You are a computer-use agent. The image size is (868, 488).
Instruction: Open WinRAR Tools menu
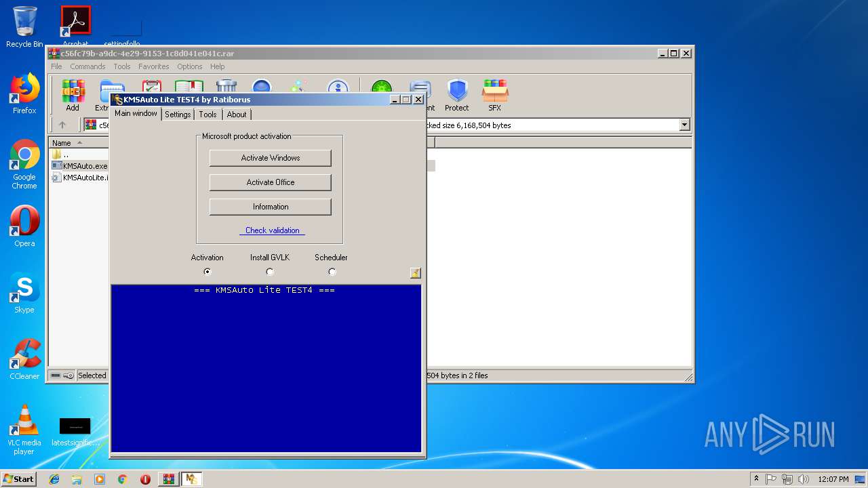[x=122, y=66]
